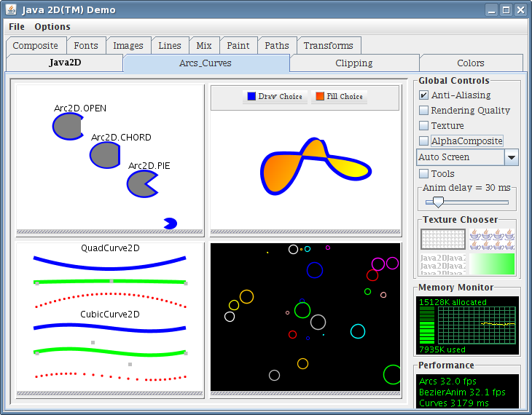Select the dotted grid pattern texture
Image resolution: width=532 pixels, height=415 pixels.
pyautogui.click(x=442, y=240)
